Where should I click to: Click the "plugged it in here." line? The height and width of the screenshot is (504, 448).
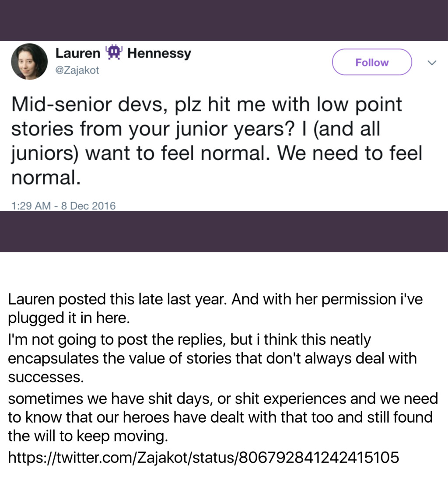[x=69, y=318]
